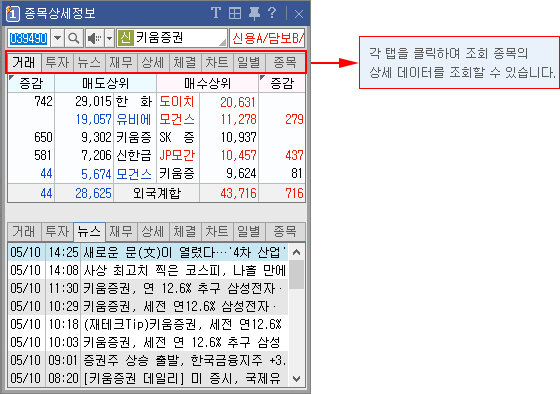The height and width of the screenshot is (394, 560).
Task: Click seller broker 한 화
Action: [x=134, y=102]
